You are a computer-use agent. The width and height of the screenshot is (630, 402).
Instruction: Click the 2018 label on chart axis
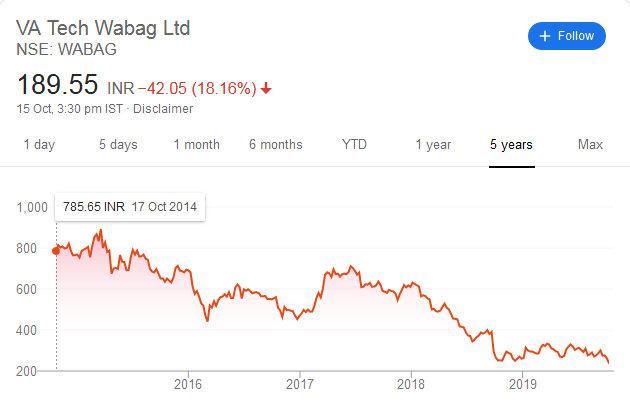click(x=411, y=384)
